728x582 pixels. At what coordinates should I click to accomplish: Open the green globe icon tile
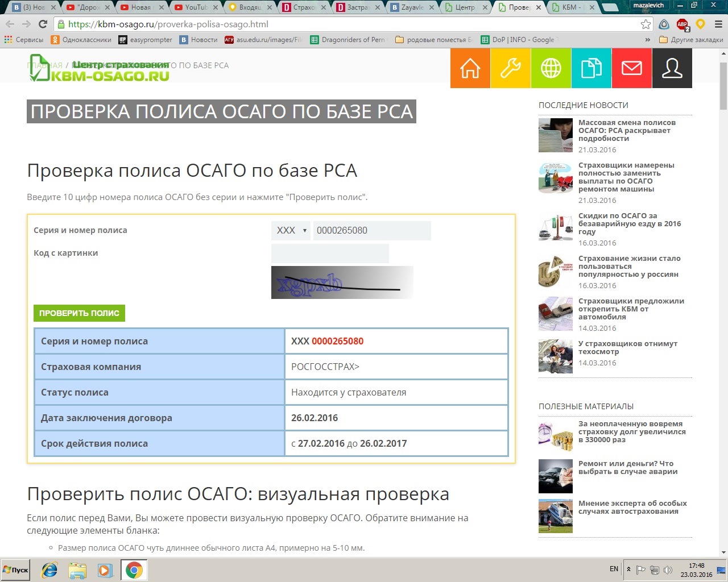(x=551, y=68)
